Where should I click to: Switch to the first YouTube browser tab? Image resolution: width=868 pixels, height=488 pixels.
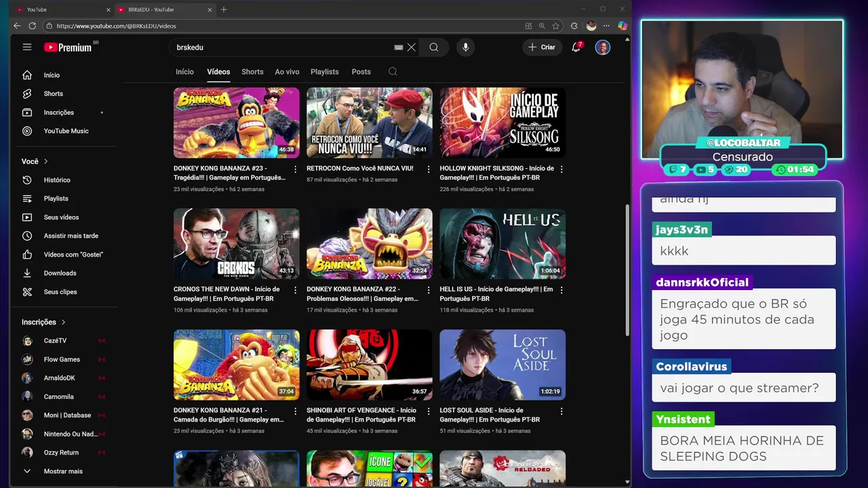click(x=62, y=9)
